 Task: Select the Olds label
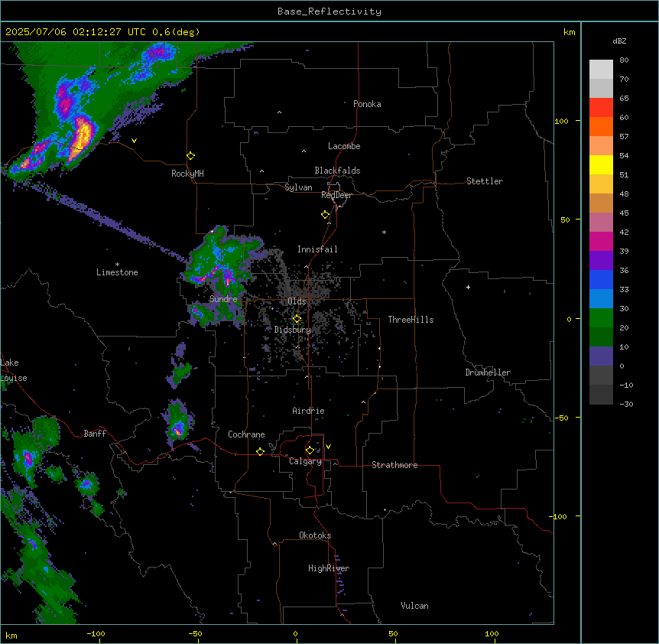pyautogui.click(x=297, y=301)
